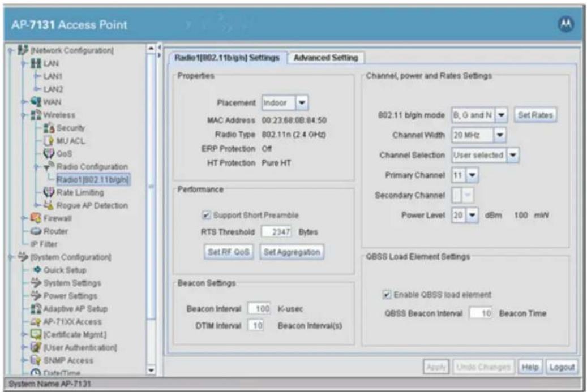Screen dimensions: 587x392
Task: Click the Help button
Action: coord(530,367)
